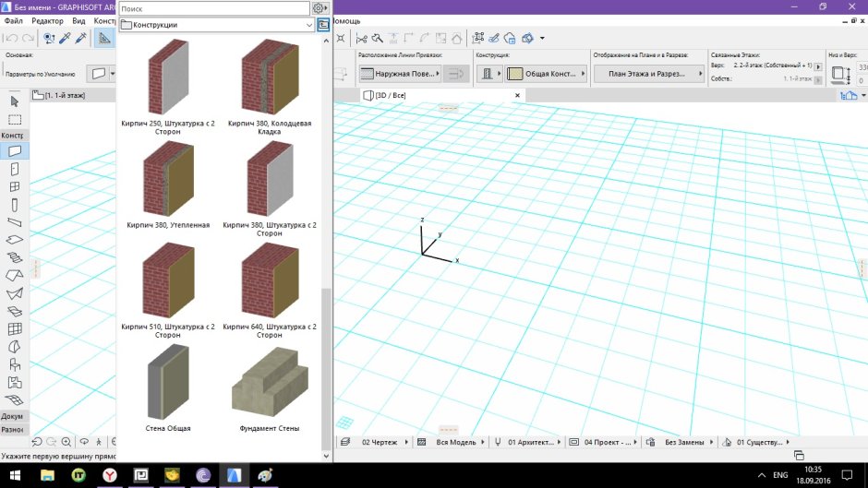The image size is (868, 488).
Task: Open the wall structure type dropdown
Action: click(489, 74)
